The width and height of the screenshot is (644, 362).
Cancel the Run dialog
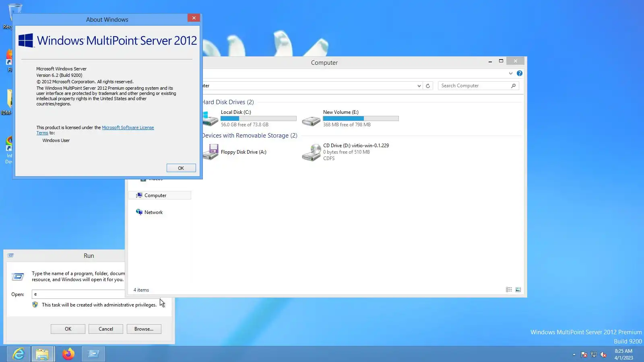tap(106, 329)
